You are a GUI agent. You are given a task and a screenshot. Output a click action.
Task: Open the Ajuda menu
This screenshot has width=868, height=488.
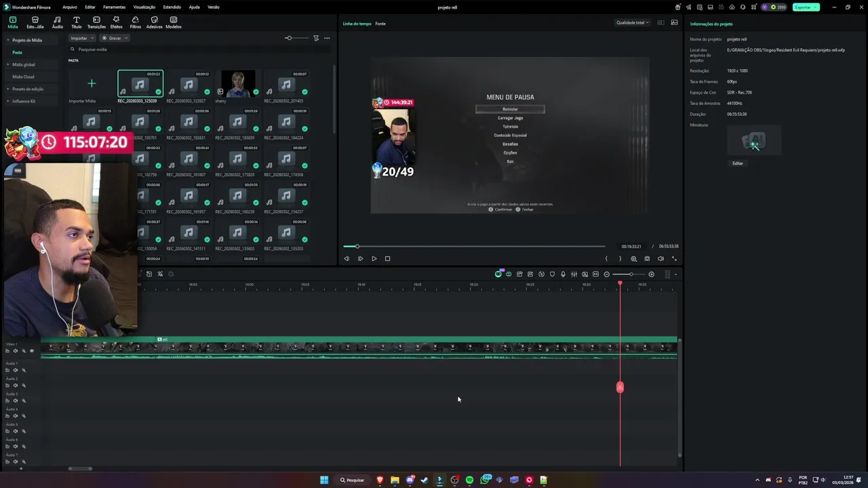coord(194,7)
